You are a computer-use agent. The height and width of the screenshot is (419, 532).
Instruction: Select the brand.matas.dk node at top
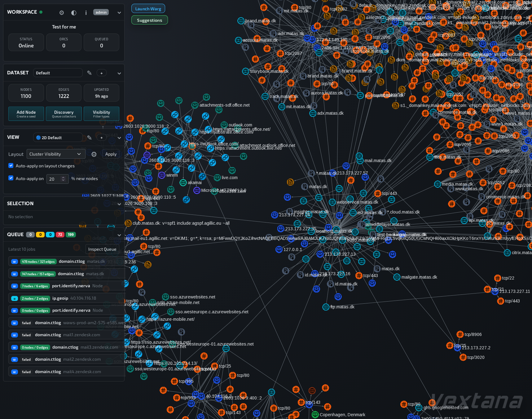pos(241,21)
